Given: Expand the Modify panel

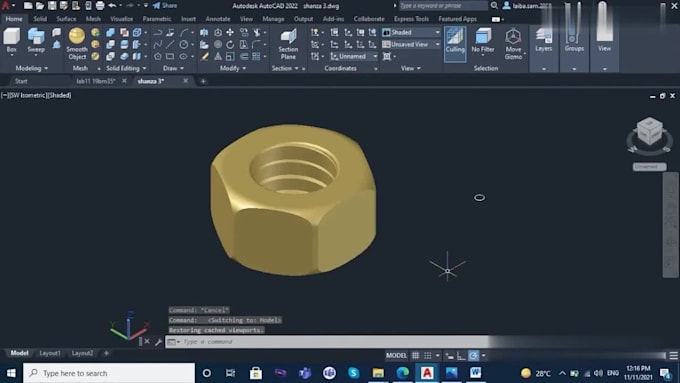Looking at the screenshot, I should tap(232, 68).
